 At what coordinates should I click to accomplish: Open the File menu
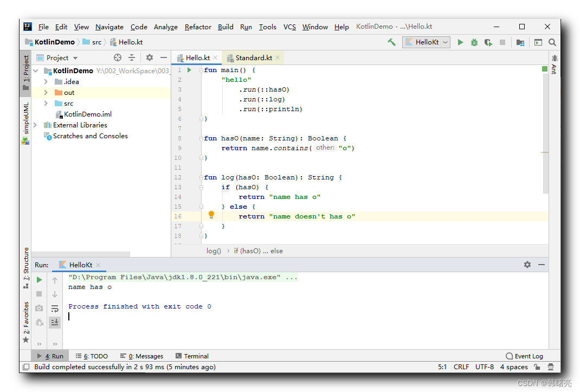click(43, 27)
